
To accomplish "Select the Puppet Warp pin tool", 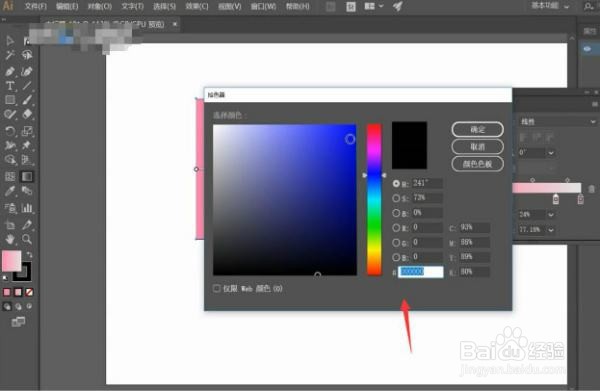I will (x=27, y=145).
